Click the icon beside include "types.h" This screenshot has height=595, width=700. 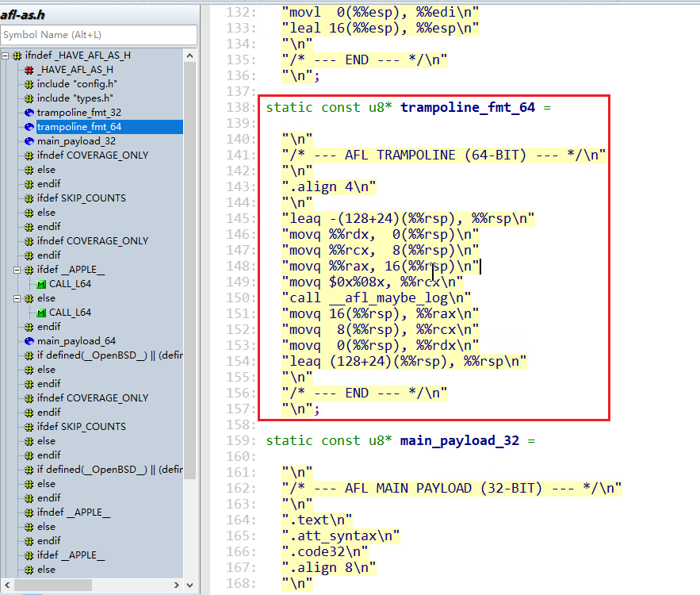tap(29, 98)
